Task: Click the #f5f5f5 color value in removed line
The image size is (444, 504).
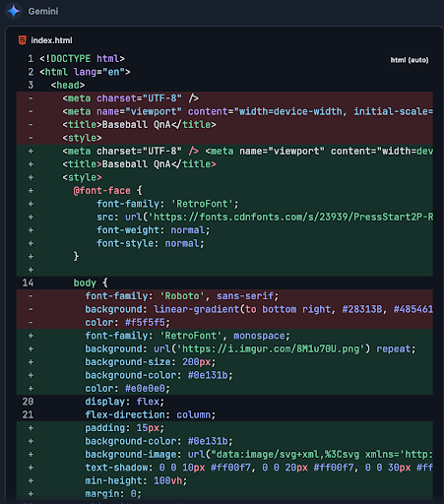Action: (145, 323)
